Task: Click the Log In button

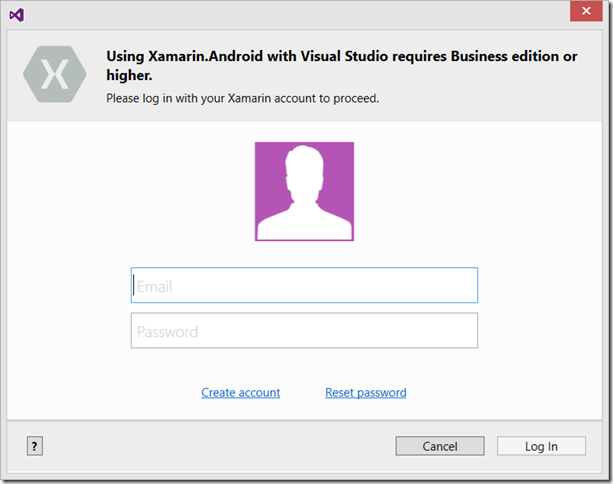Action: [x=541, y=446]
